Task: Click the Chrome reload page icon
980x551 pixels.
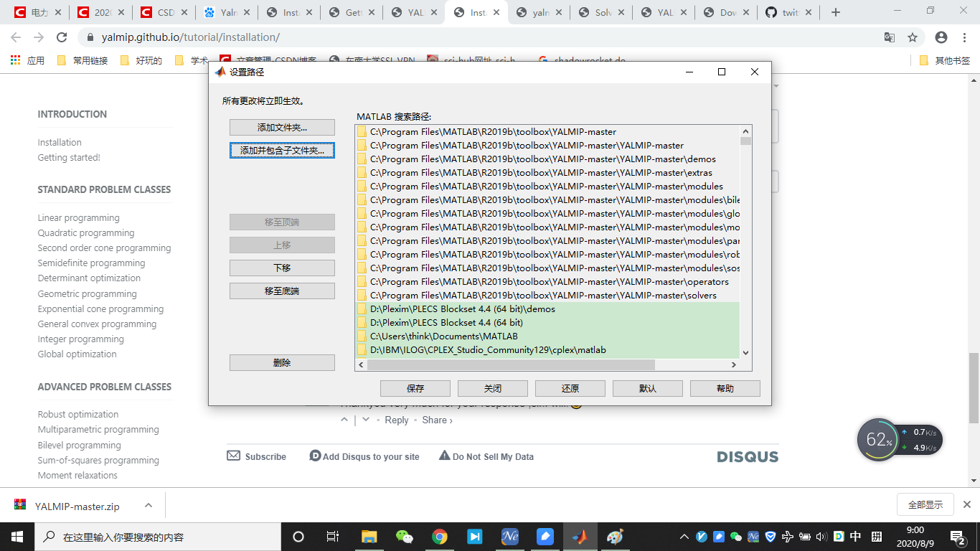Action: [x=62, y=37]
